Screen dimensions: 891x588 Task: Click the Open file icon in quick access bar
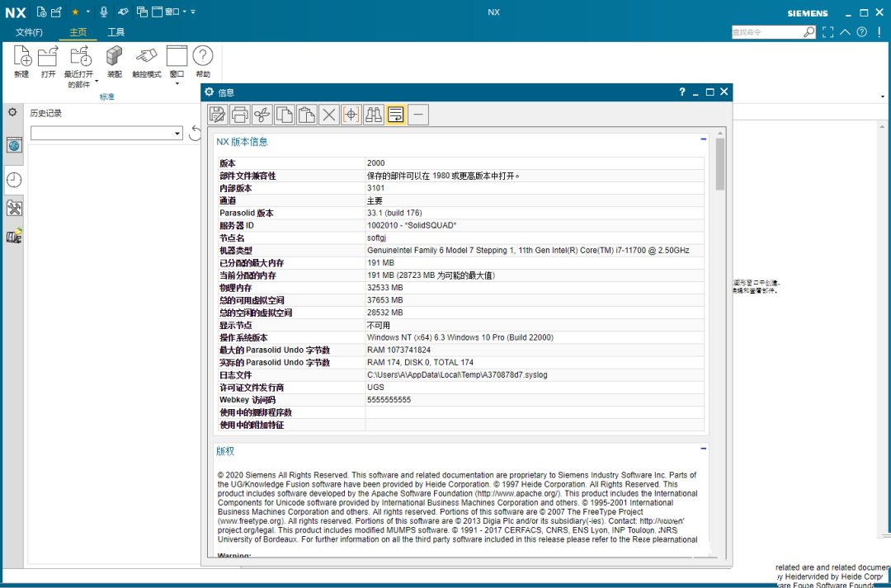click(56, 12)
